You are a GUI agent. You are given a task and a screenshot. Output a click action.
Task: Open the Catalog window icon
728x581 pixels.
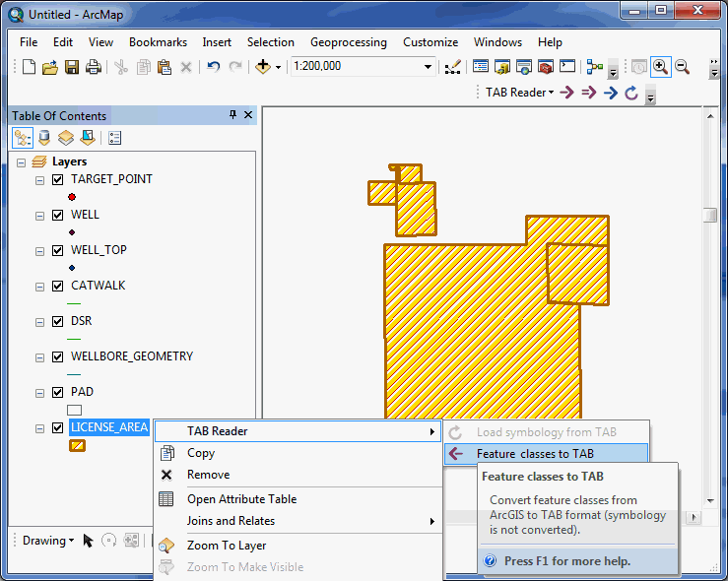tap(502, 67)
